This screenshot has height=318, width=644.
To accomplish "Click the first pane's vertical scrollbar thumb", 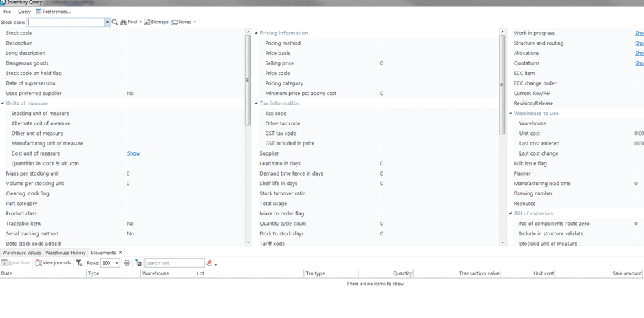I will click(x=248, y=80).
